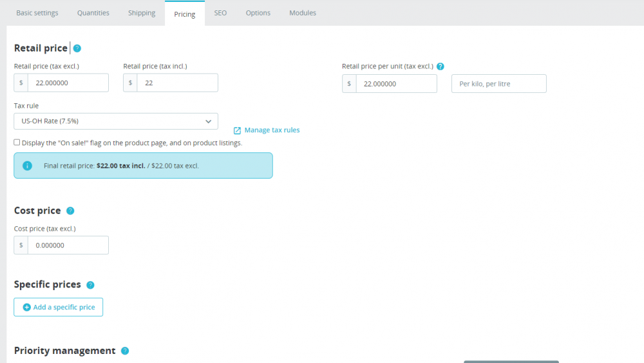Focus the Retail price (tax excl.) field
The image size is (644, 363).
point(68,83)
